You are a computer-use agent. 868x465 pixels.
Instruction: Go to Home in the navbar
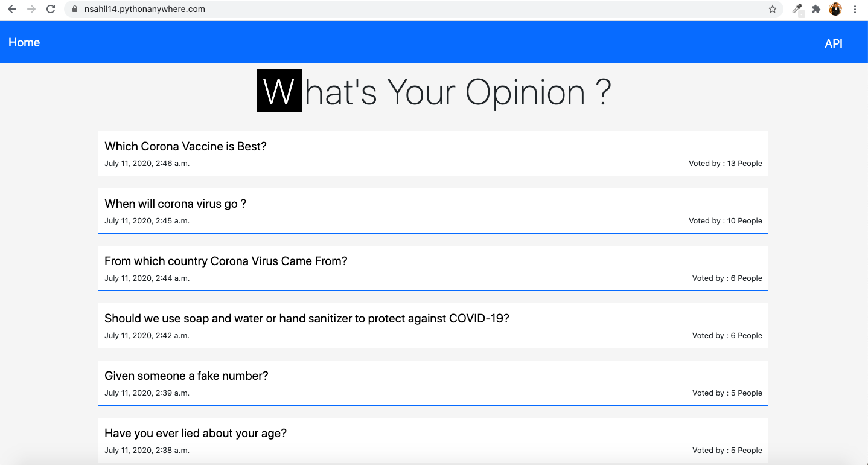pyautogui.click(x=24, y=42)
